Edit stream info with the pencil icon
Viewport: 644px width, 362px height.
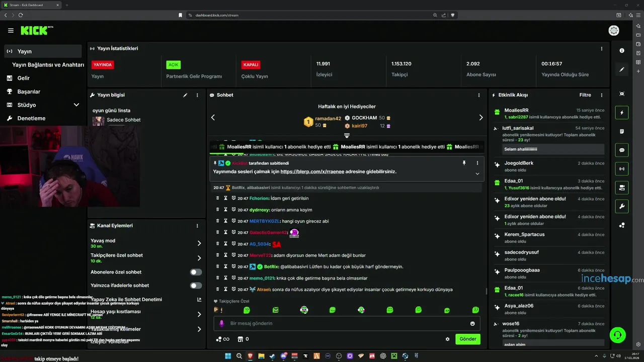(x=185, y=95)
